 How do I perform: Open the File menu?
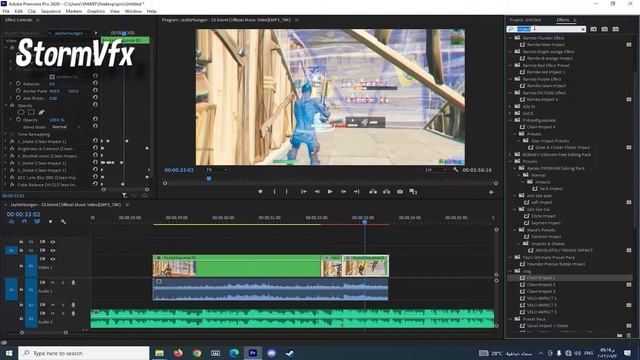click(x=6, y=11)
